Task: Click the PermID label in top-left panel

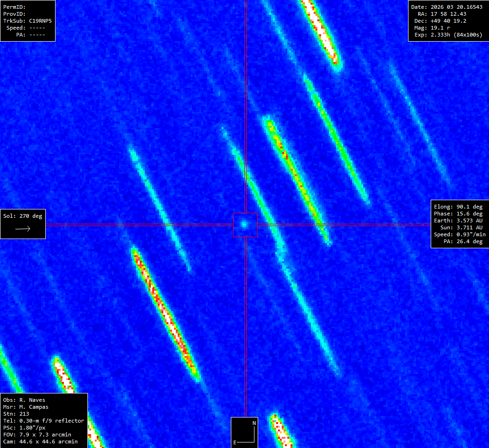Action: pos(14,7)
